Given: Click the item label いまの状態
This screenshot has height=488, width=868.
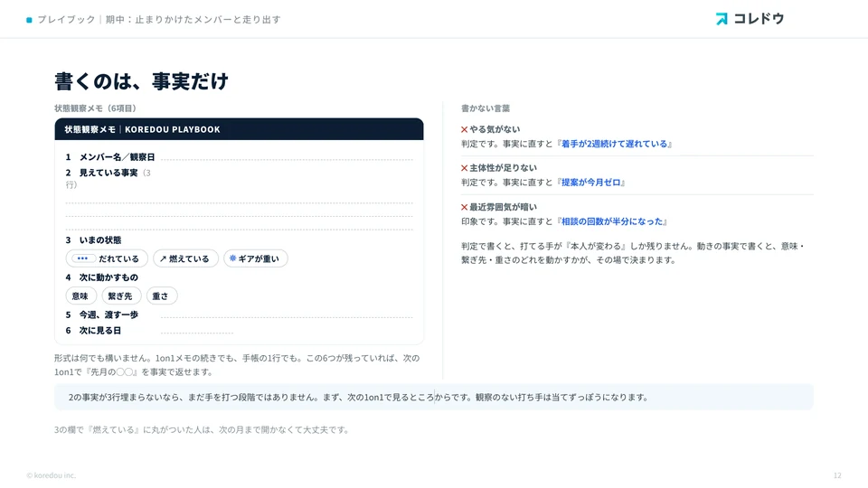Looking at the screenshot, I should tap(100, 240).
